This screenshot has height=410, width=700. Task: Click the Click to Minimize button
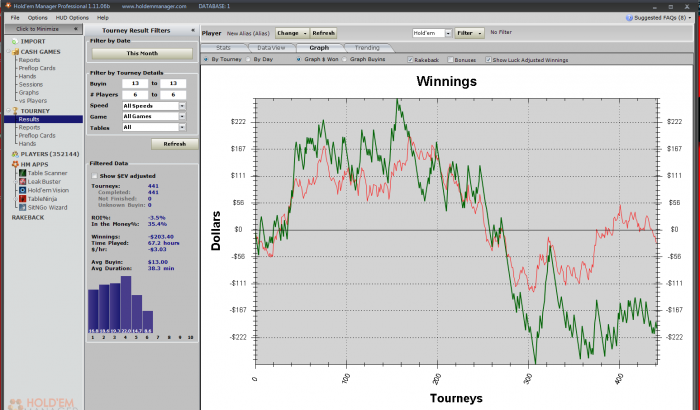point(43,29)
